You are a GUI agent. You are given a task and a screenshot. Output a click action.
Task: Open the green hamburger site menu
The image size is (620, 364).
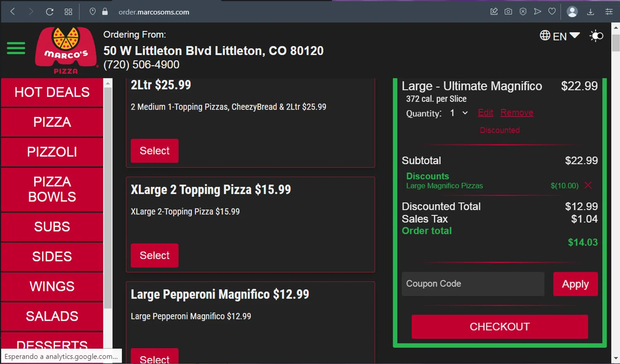click(16, 48)
